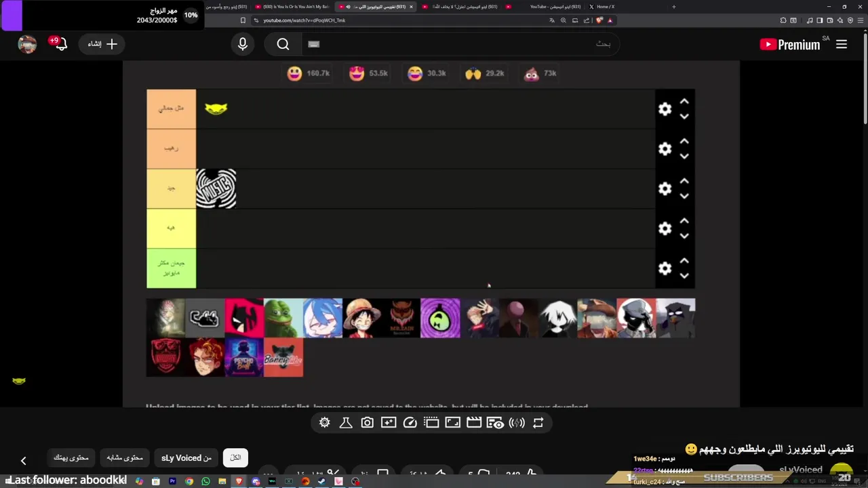Image resolution: width=868 pixels, height=488 pixels.
Task: Pick the blue-haired anime girl avatar
Action: [x=323, y=318]
